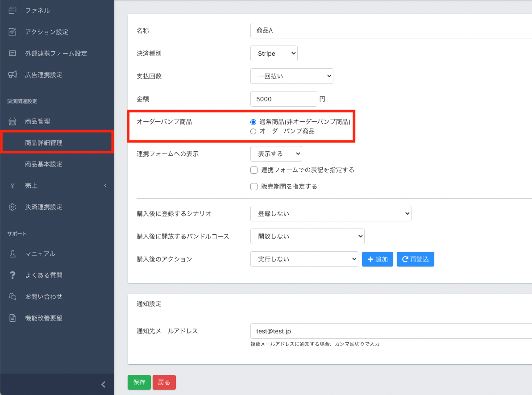Click the question mark icon for よくある質問
Image resolution: width=532 pixels, height=395 pixels.
click(12, 275)
